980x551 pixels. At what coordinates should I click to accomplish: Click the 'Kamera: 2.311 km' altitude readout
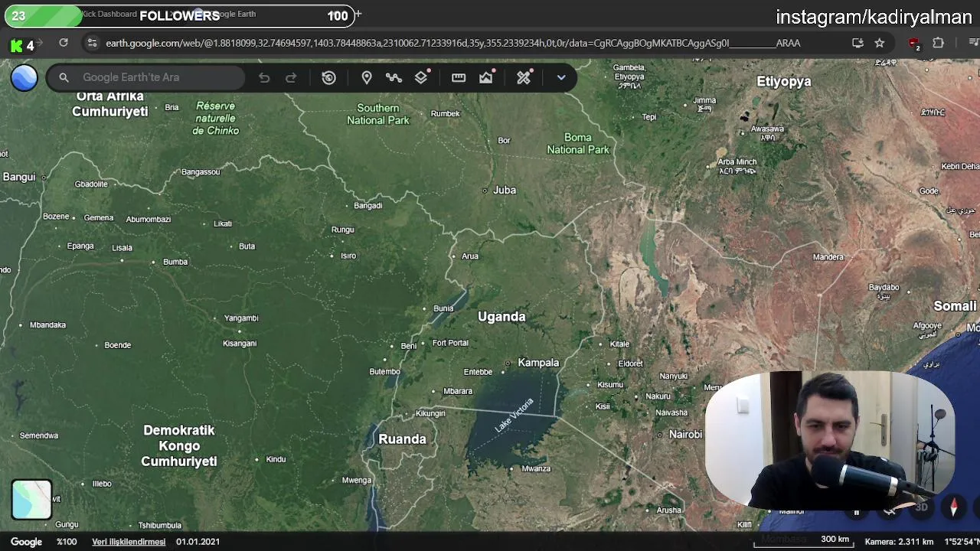pos(899,542)
